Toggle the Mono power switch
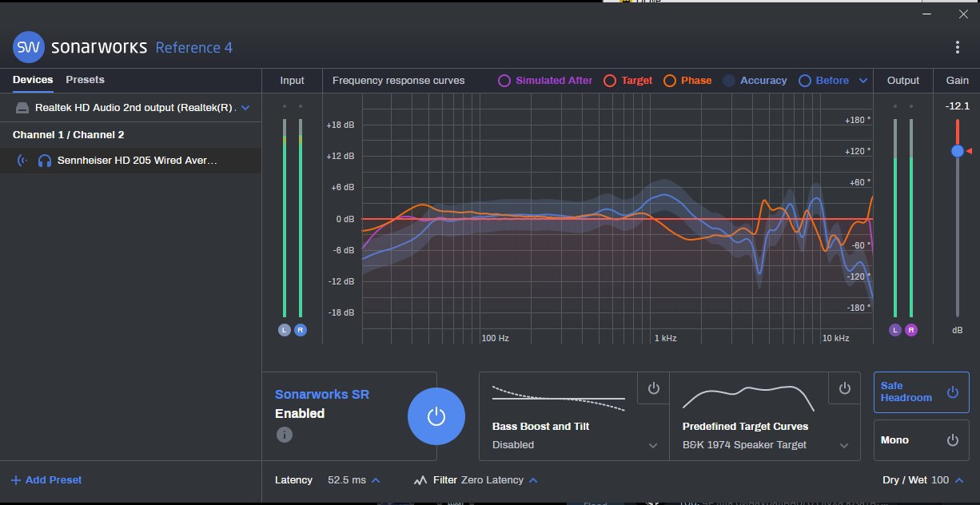Screen dimensions: 980x505 pos(952,440)
